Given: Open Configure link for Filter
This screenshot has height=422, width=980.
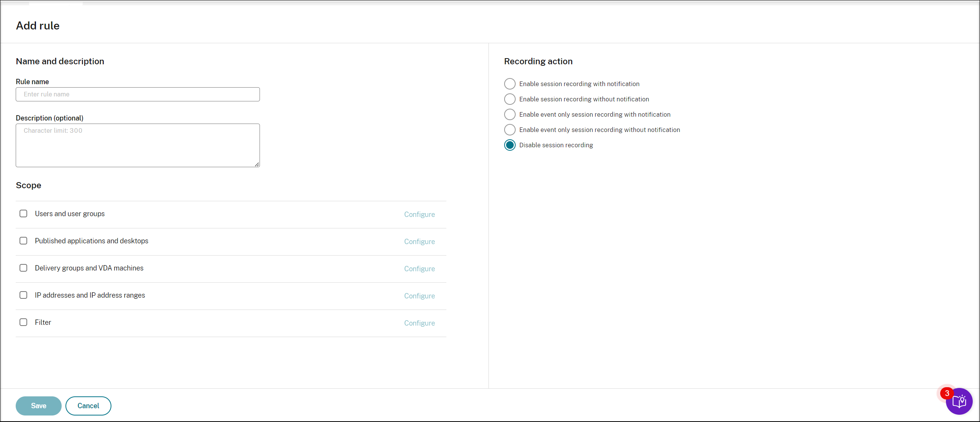Looking at the screenshot, I should point(419,323).
